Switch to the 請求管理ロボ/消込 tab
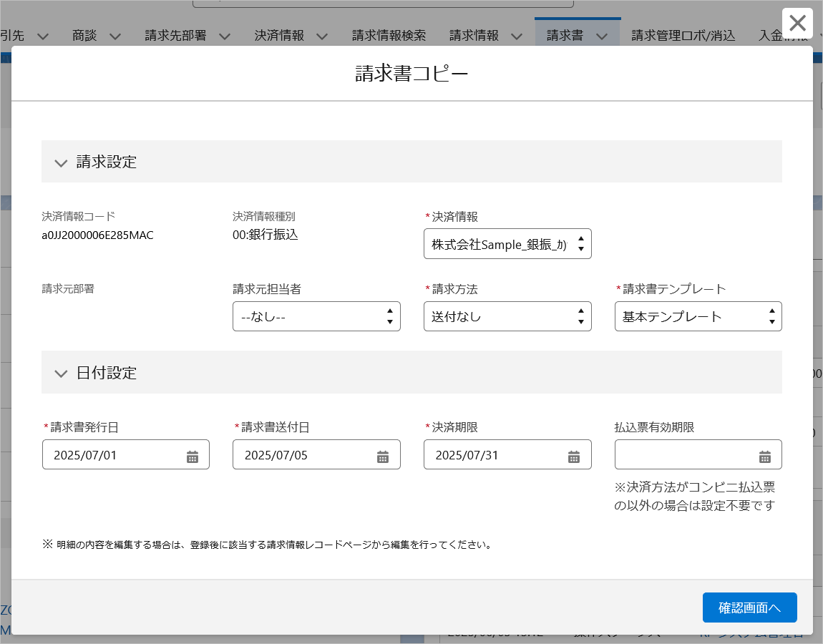This screenshot has height=644, width=823. (x=683, y=35)
